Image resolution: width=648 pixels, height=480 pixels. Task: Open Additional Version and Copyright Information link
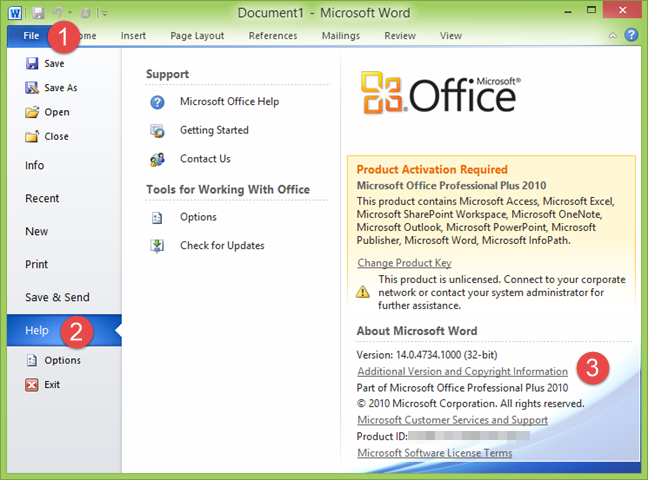pos(462,371)
